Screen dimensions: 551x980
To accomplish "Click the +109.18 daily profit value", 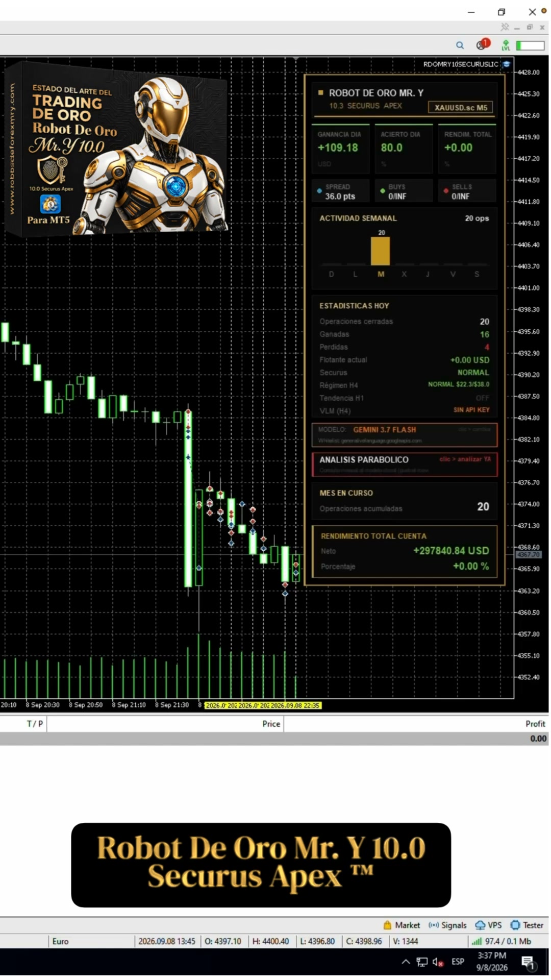I will click(338, 148).
